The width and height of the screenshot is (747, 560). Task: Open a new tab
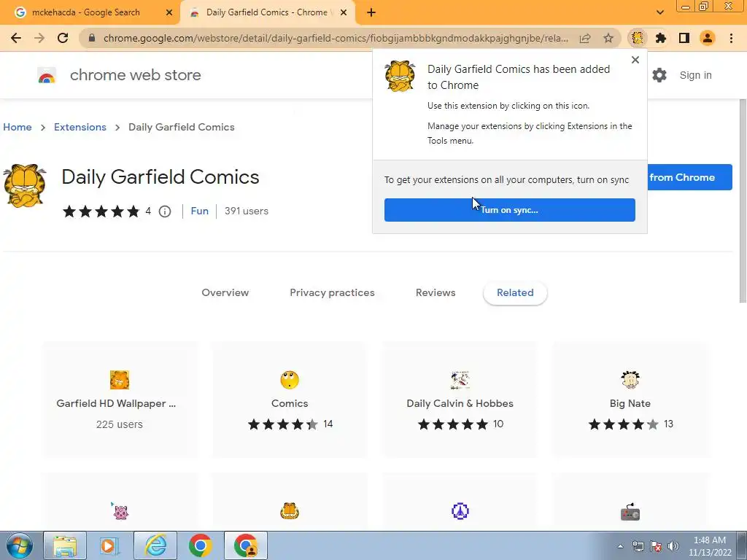[371, 13]
